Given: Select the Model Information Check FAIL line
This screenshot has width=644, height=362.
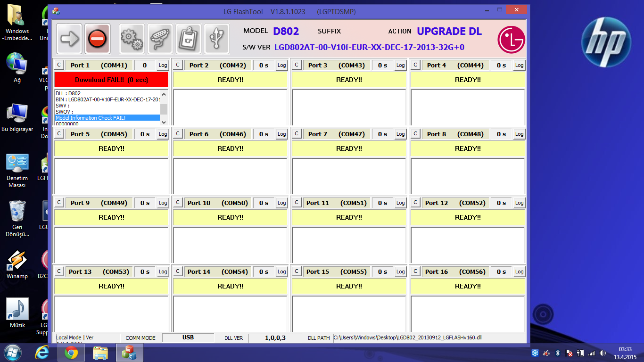Looking at the screenshot, I should [x=107, y=118].
